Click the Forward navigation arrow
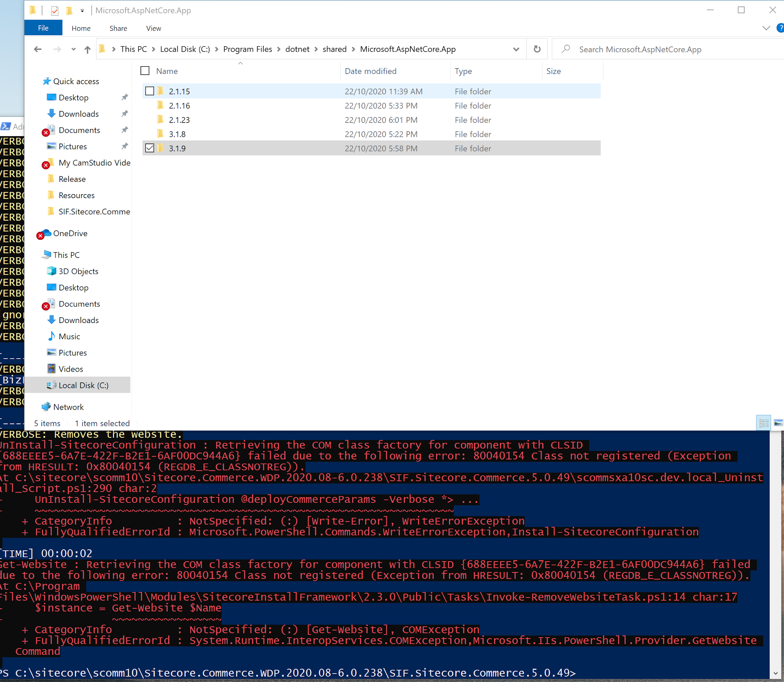This screenshot has width=784, height=682. pos(57,49)
